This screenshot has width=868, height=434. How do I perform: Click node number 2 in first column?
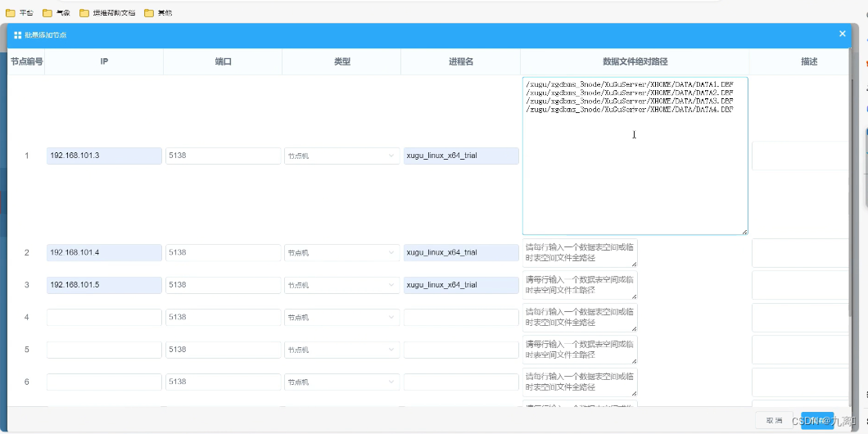(x=26, y=252)
